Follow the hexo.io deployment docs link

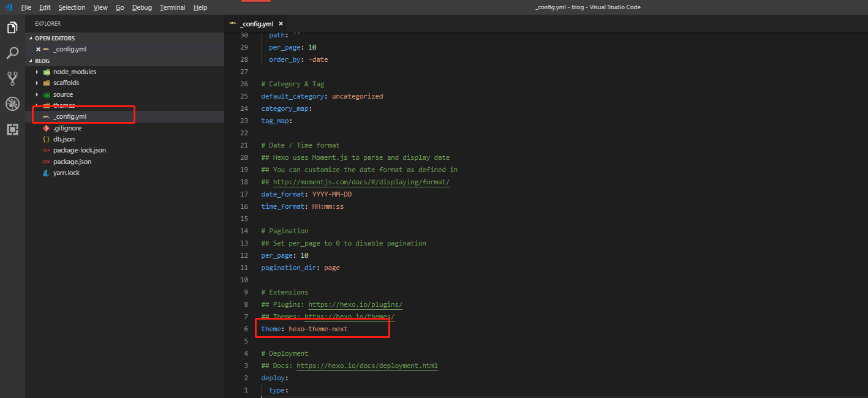click(367, 366)
